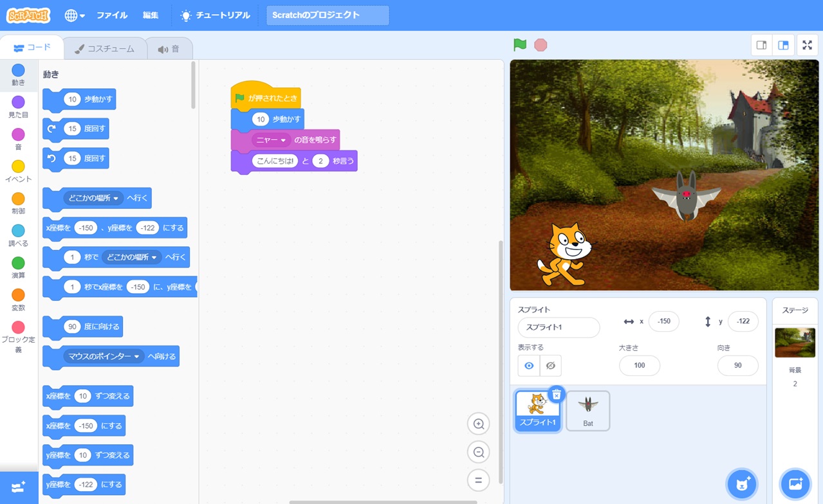
Task: Switch to the コスチューム tab
Action: (105, 49)
